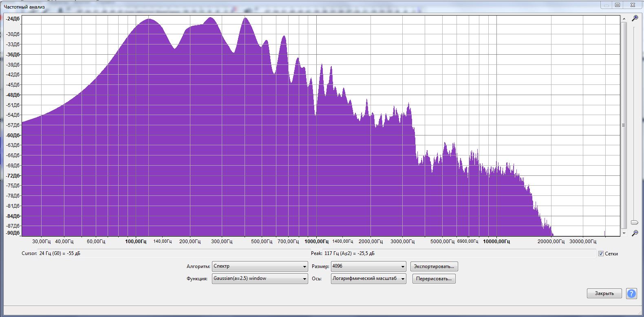Open the Ось dropdown showing Логарифмический масштаб
The height and width of the screenshot is (317, 644).
click(368, 279)
